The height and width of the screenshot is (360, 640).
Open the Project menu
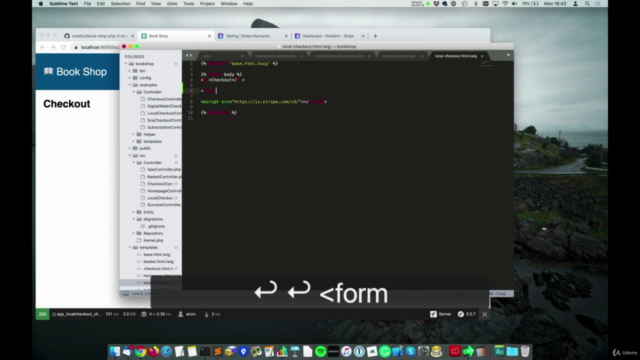click(x=207, y=4)
